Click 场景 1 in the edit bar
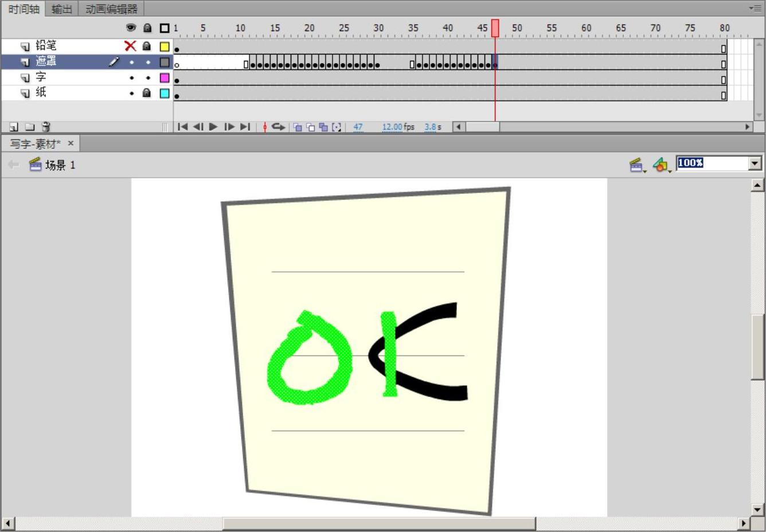 coord(60,165)
